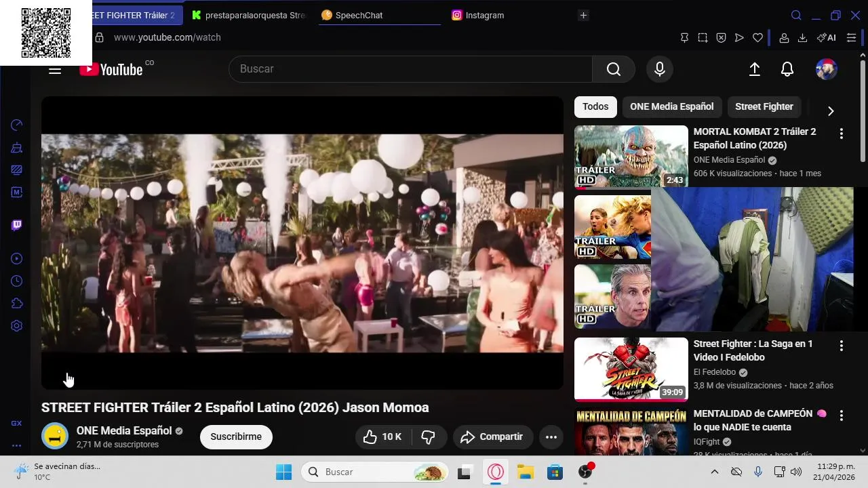This screenshot has width=868, height=488.
Task: Open File Explorer from taskbar
Action: click(x=526, y=472)
